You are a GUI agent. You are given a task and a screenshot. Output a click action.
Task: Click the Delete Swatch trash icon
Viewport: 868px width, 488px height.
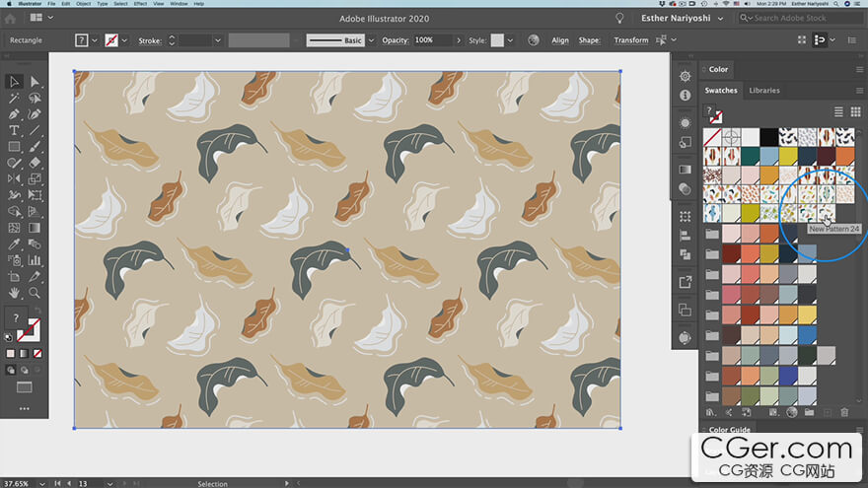pos(844,412)
